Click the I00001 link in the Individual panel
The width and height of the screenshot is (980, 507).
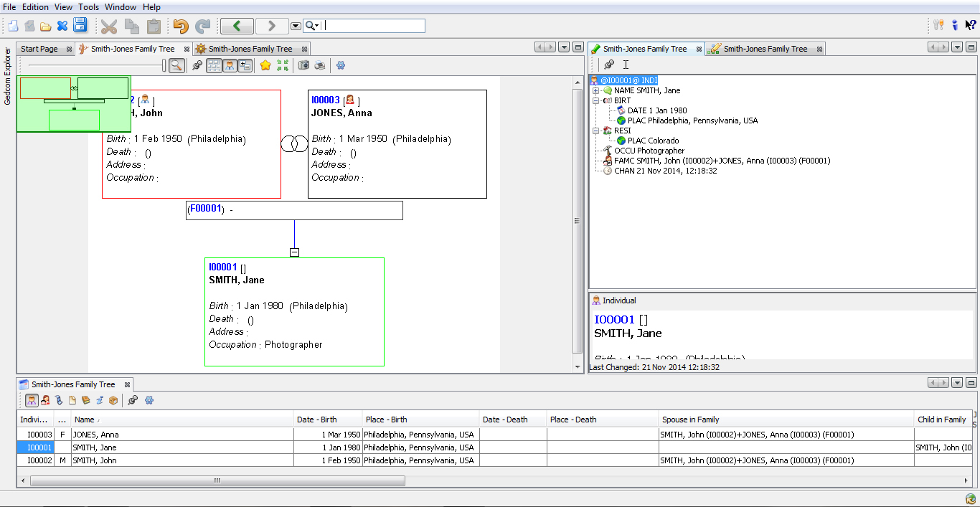(615, 319)
